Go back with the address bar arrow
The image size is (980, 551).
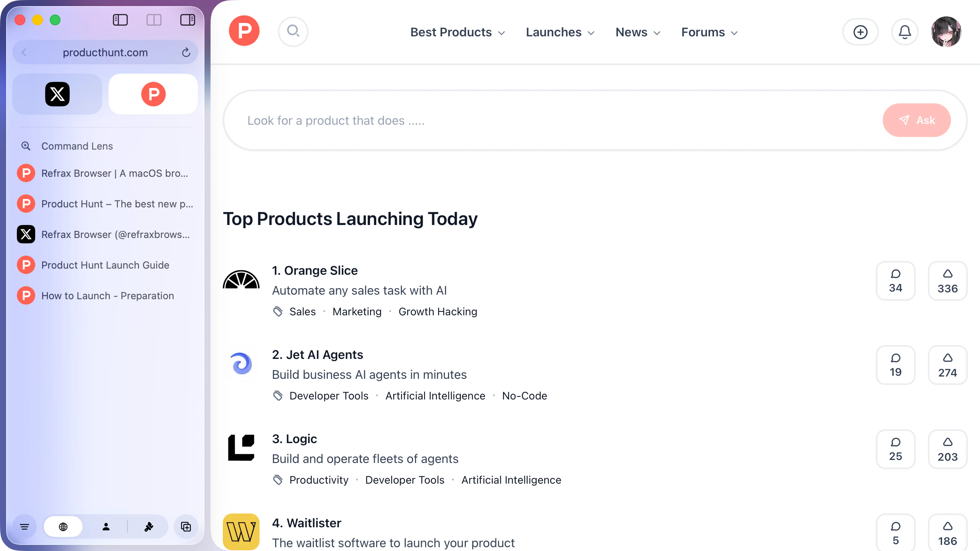pyautogui.click(x=24, y=52)
